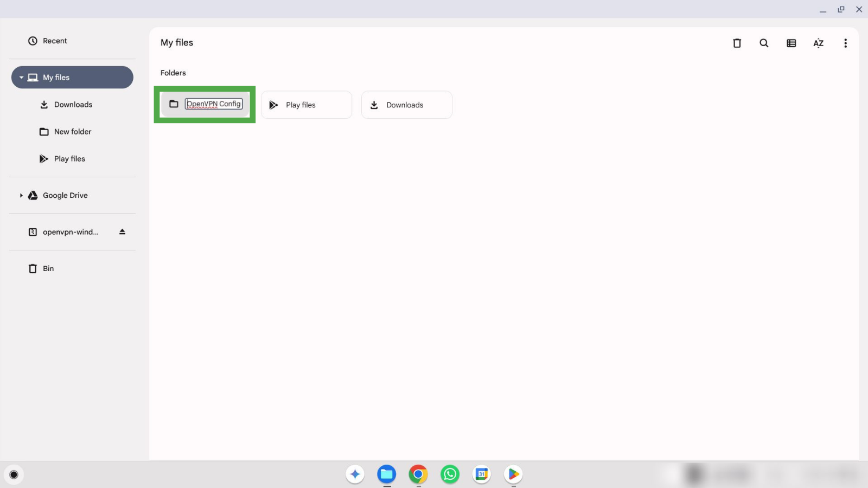Click the Google Drive triangle logo
This screenshot has width=868, height=488.
pyautogui.click(x=33, y=195)
